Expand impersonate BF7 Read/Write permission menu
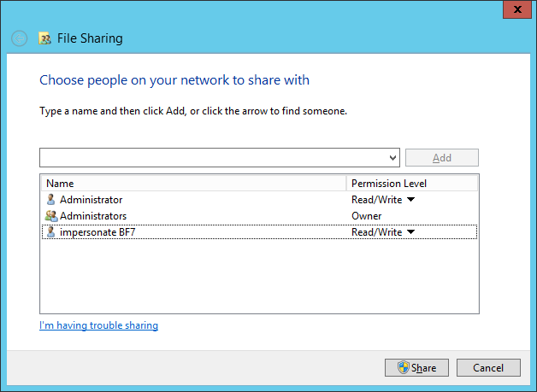 point(410,232)
